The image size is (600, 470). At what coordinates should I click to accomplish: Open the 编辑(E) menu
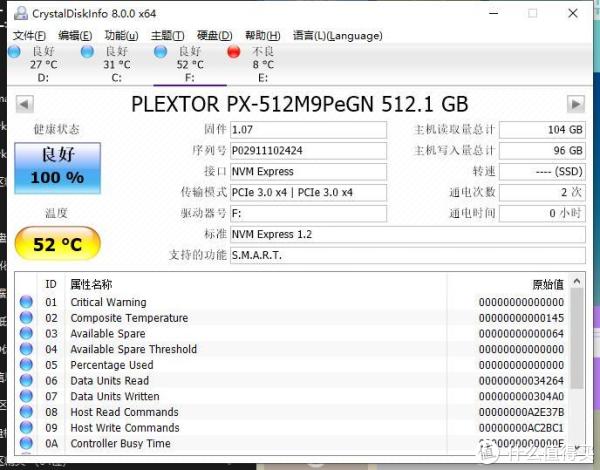pyautogui.click(x=75, y=36)
